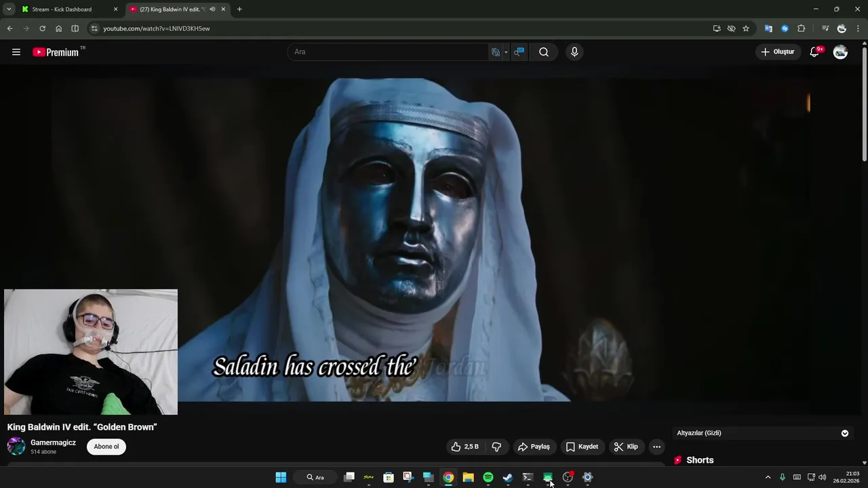Screen dimensions: 868x488
Task: Open Windows taskbar Ara search
Action: point(315,477)
